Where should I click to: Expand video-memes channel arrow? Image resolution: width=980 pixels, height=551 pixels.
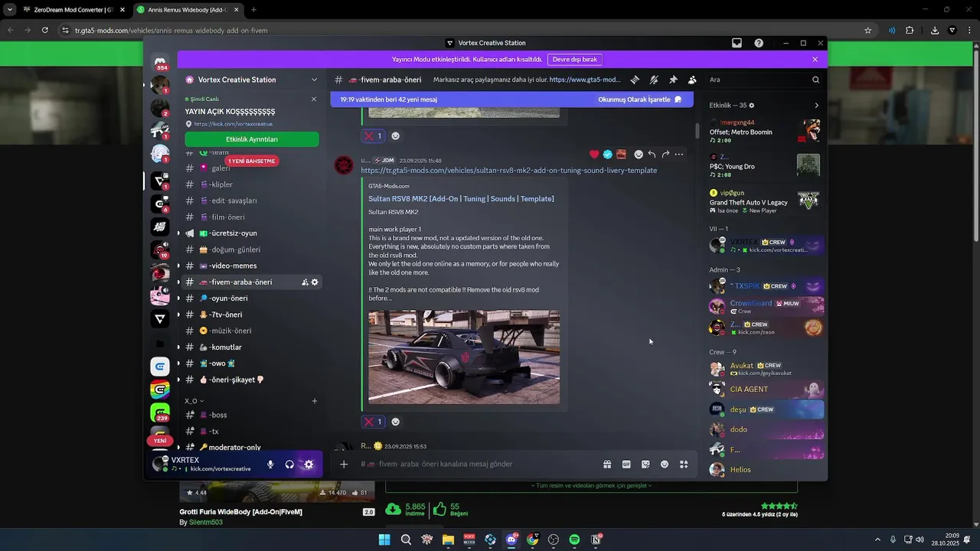[179, 266]
